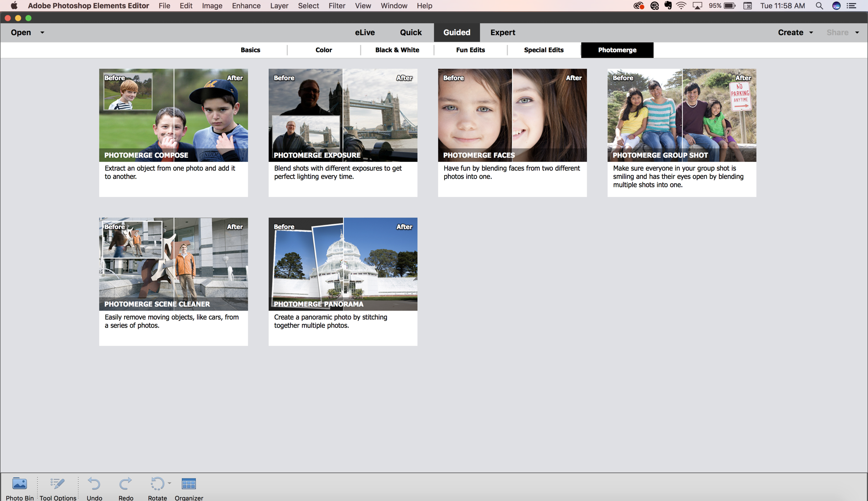
Task: Click the AirPlay display icon
Action: tap(697, 6)
